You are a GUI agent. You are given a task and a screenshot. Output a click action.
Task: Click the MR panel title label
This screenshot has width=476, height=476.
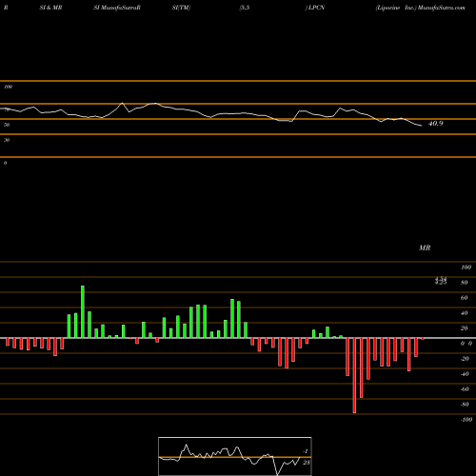[x=425, y=248]
